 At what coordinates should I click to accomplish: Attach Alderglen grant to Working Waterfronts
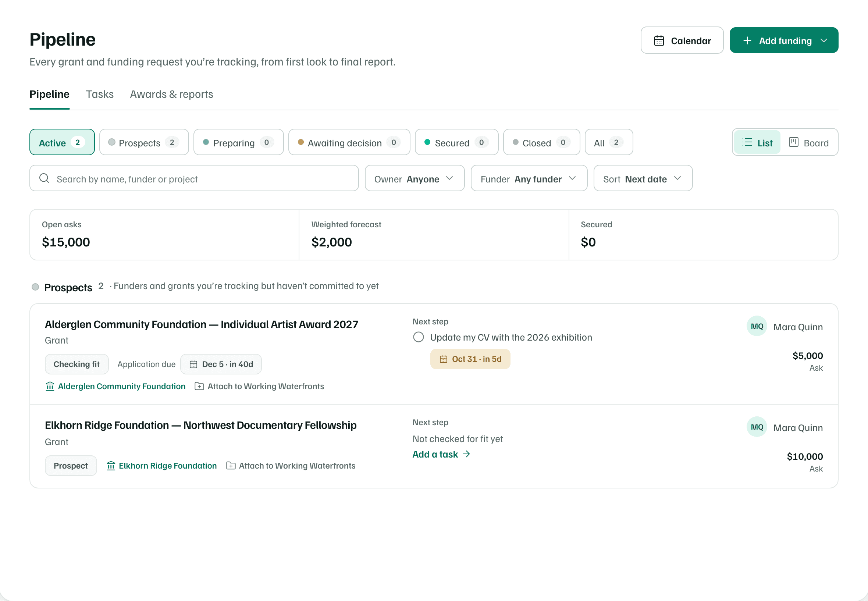click(x=266, y=386)
